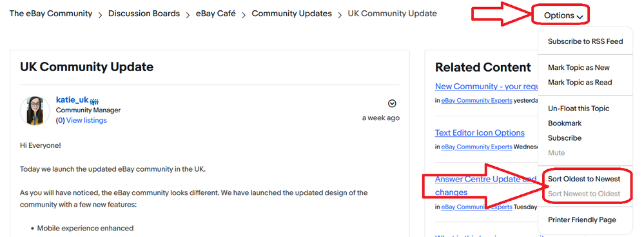Open eBay Café breadcrumb link
The width and height of the screenshot is (644, 237).
(216, 14)
